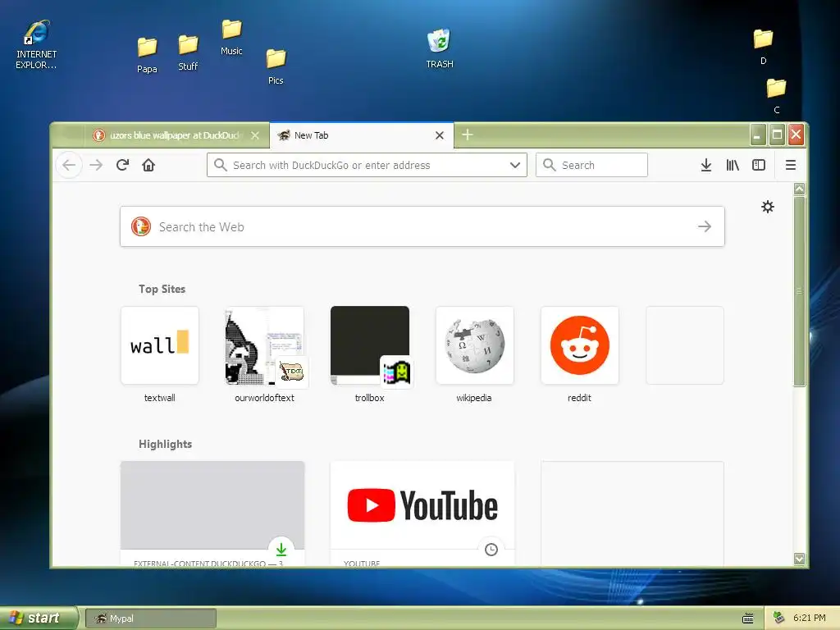This screenshot has width=840, height=630.
Task: Open the downloads panel arrow icon
Action: coord(706,165)
